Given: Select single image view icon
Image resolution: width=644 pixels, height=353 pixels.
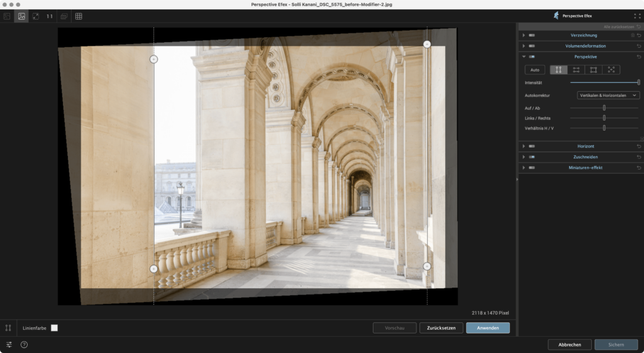Looking at the screenshot, I should point(21,16).
